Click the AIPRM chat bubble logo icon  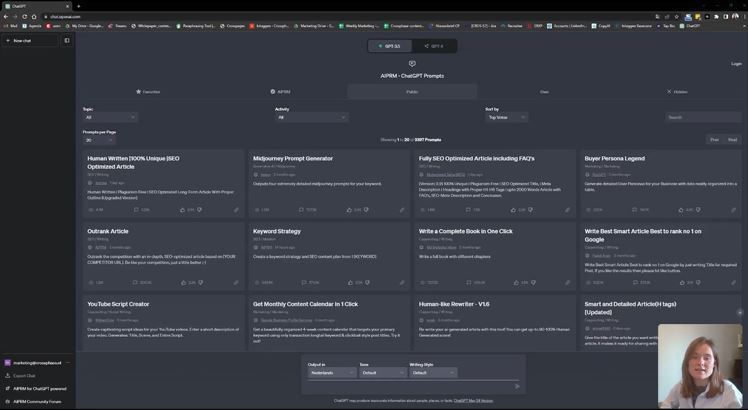coord(411,64)
